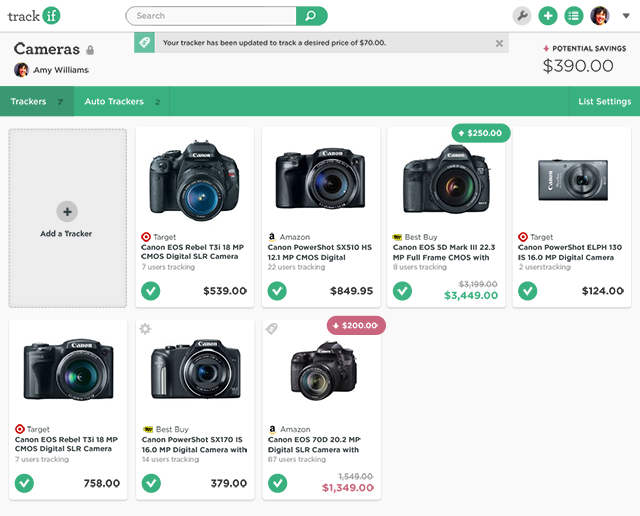Viewport: 640px width, 516px height.
Task: Toggle checkmark on $539.00 Rebel T3i card
Action: tap(151, 291)
